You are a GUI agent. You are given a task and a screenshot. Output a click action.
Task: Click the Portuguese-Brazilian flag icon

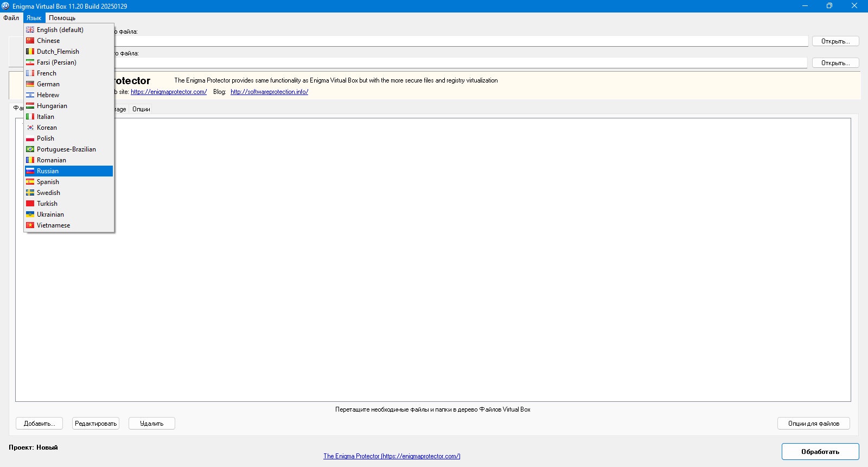[30, 149]
